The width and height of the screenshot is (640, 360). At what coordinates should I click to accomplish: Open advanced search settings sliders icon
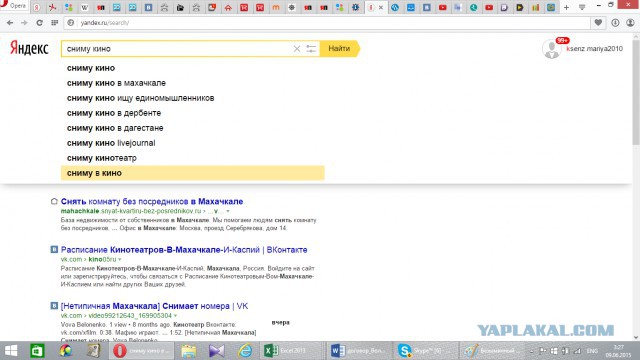(x=311, y=49)
